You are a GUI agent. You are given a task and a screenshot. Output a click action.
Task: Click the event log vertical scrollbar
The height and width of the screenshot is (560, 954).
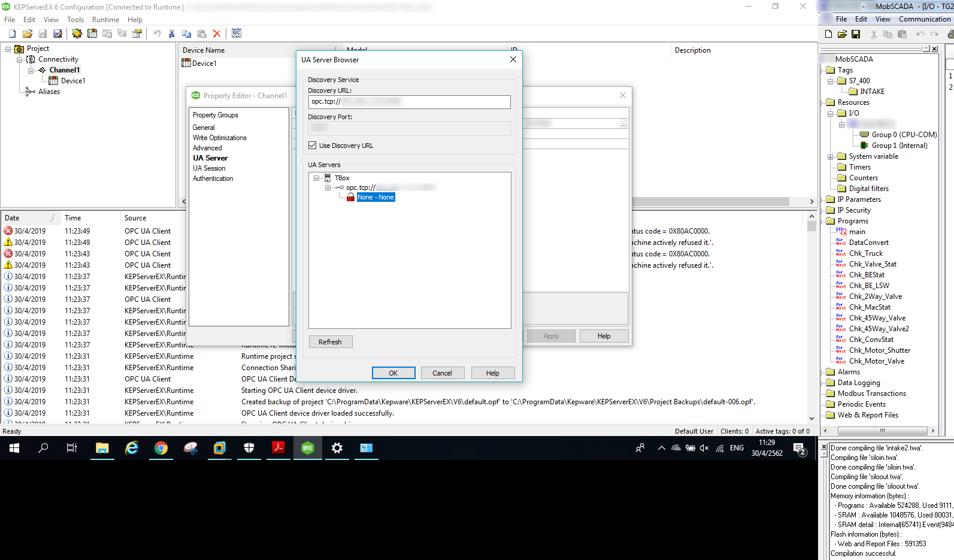click(811, 317)
